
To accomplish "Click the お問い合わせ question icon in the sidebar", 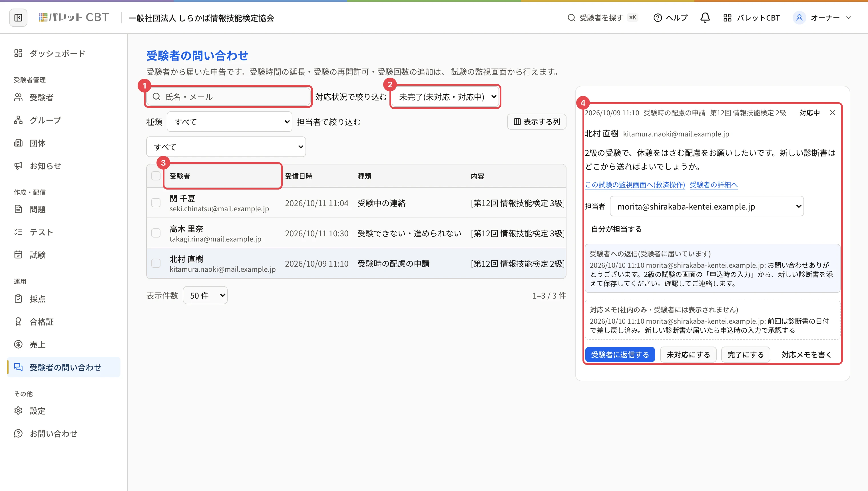I will [18, 433].
